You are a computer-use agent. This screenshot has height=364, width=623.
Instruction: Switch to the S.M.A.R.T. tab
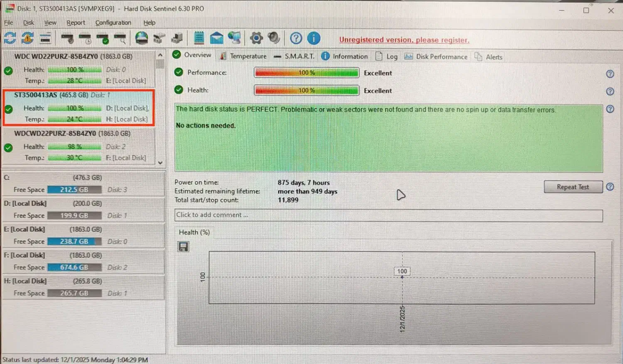click(x=294, y=56)
